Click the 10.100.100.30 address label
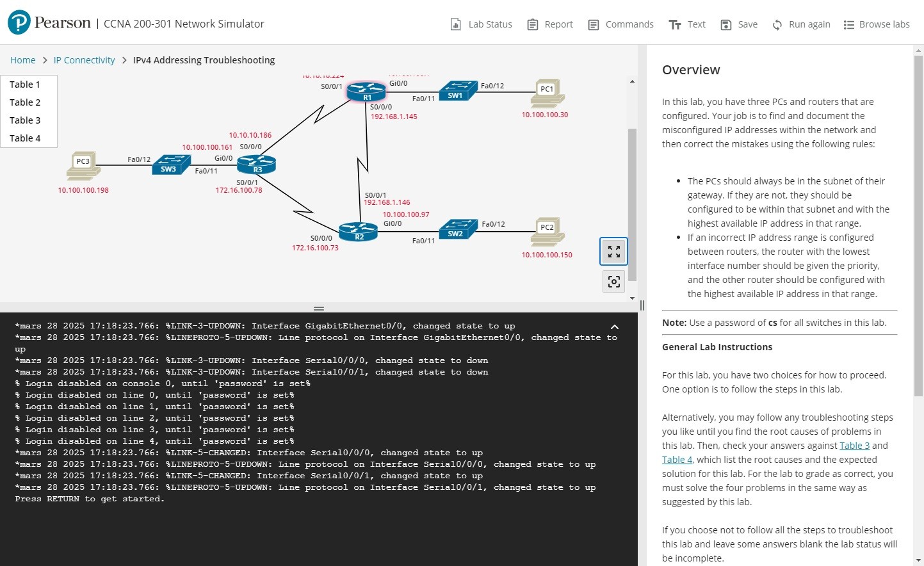The height and width of the screenshot is (566, 924). coord(545,115)
